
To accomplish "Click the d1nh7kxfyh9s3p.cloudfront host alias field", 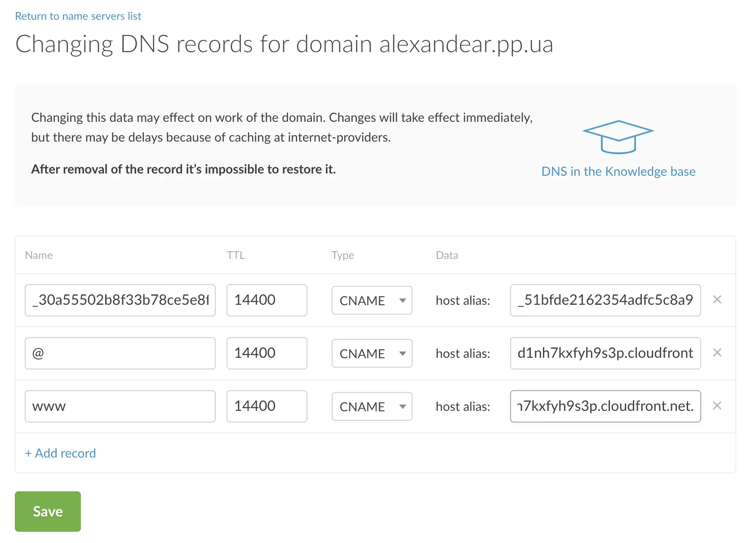I will [605, 353].
